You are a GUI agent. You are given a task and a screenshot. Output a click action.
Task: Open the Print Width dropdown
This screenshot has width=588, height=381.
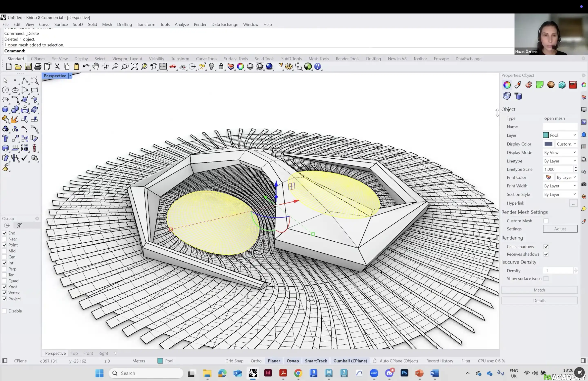pyautogui.click(x=560, y=186)
